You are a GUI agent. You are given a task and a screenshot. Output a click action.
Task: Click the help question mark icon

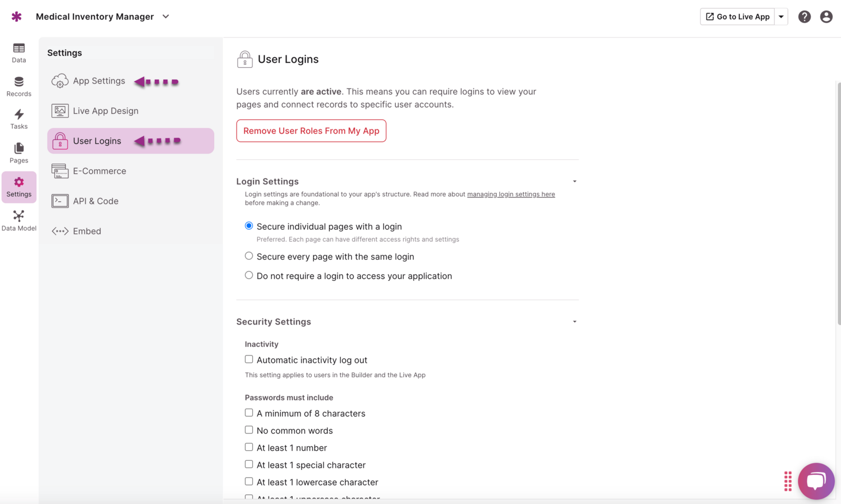pyautogui.click(x=804, y=17)
